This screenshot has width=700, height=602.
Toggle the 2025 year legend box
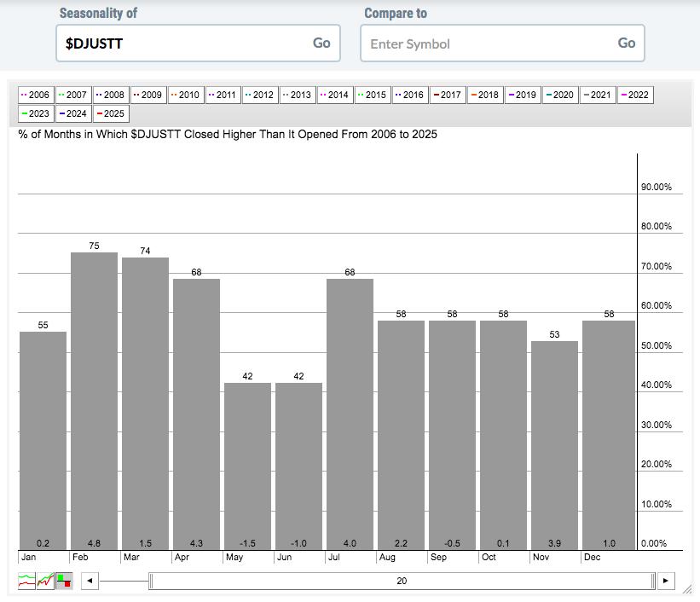(110, 113)
